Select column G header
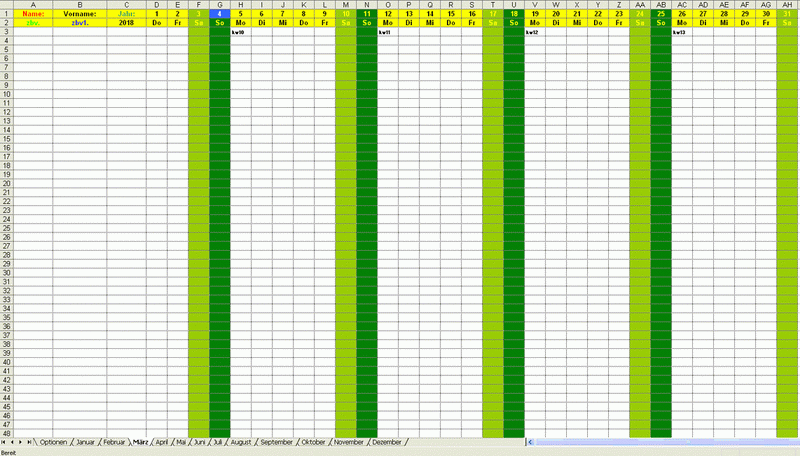Image resolution: width=800 pixels, height=456 pixels. click(219, 5)
